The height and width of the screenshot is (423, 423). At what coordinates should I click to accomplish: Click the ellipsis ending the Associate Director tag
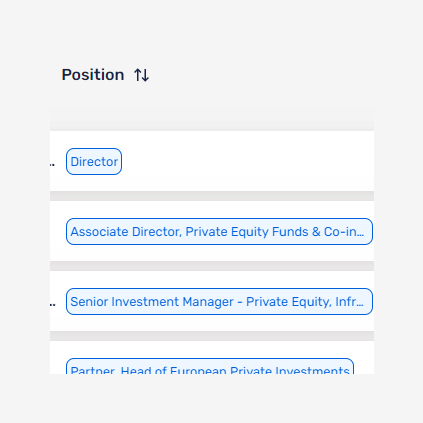(x=360, y=232)
